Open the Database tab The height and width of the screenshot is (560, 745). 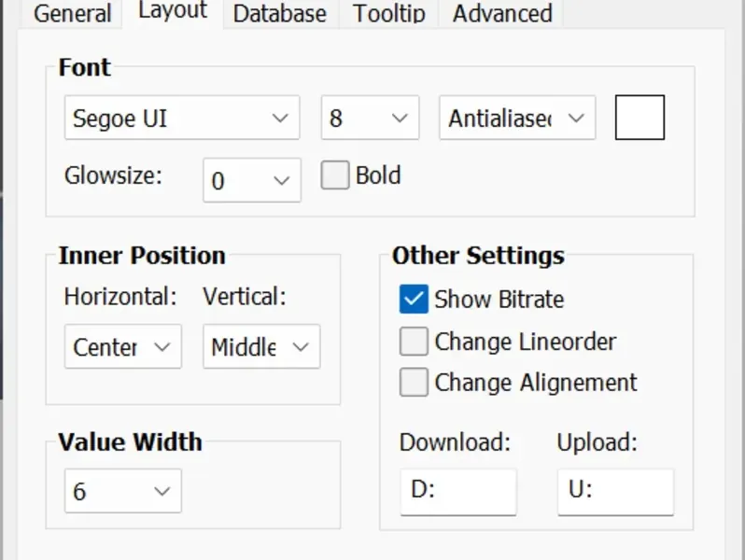pyautogui.click(x=280, y=14)
